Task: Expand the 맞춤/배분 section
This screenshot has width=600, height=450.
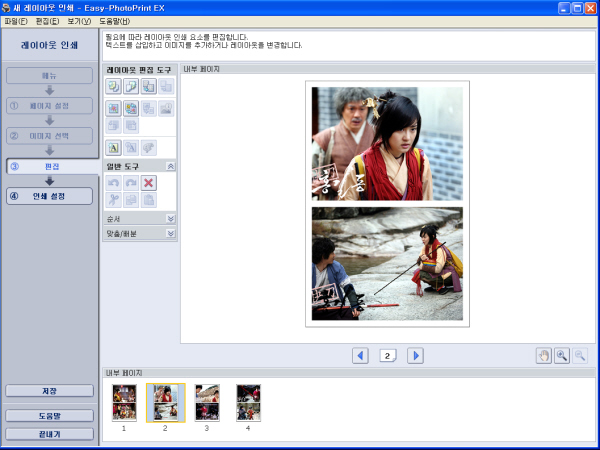Action: (171, 233)
